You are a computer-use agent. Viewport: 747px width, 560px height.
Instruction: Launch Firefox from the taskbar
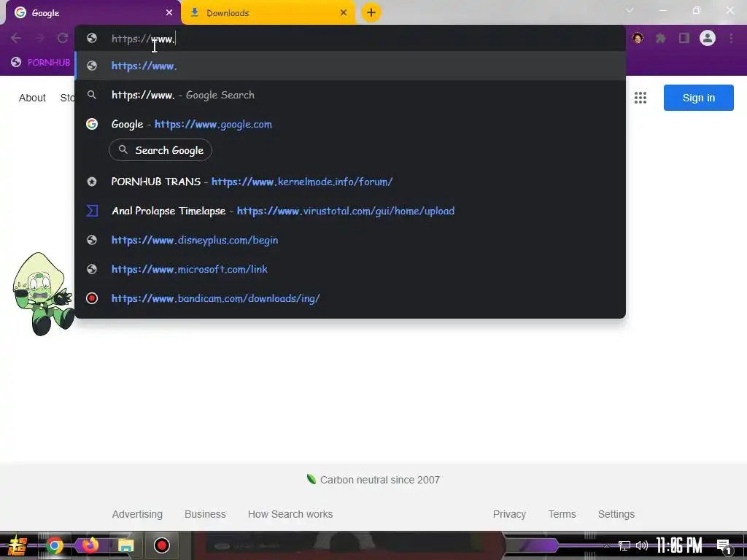(x=90, y=545)
